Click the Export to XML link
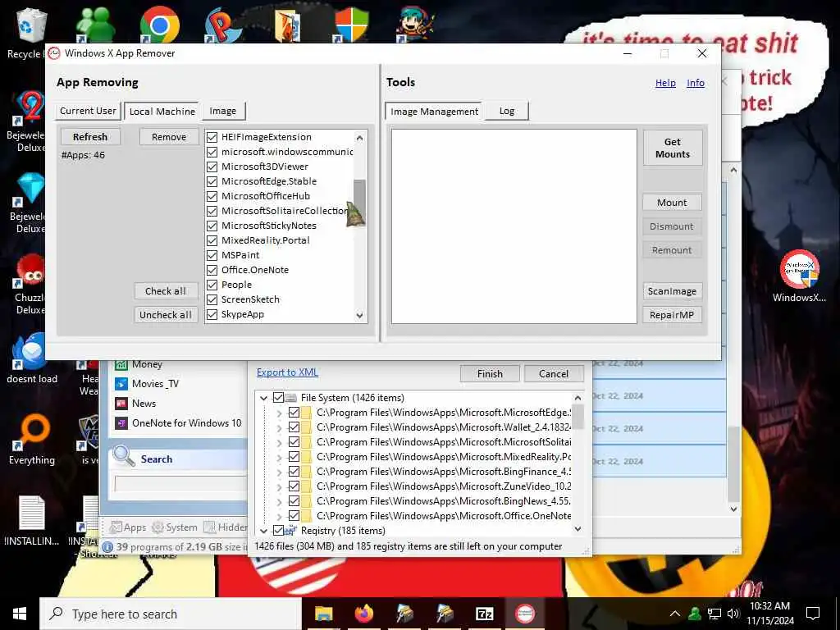The image size is (840, 630). [287, 372]
